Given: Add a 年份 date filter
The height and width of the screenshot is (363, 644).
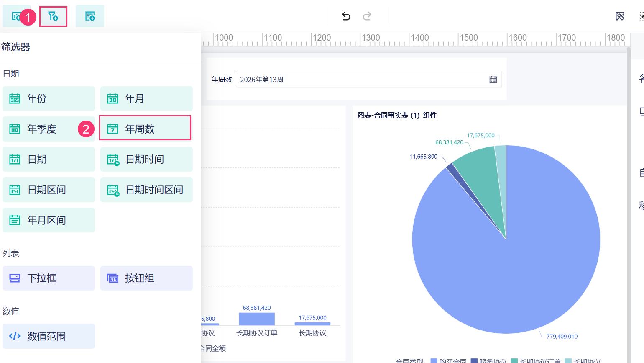Looking at the screenshot, I should click(49, 98).
